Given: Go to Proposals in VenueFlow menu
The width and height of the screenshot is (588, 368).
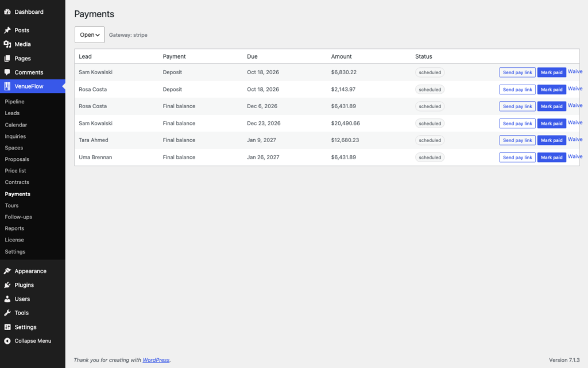Looking at the screenshot, I should coord(17,159).
